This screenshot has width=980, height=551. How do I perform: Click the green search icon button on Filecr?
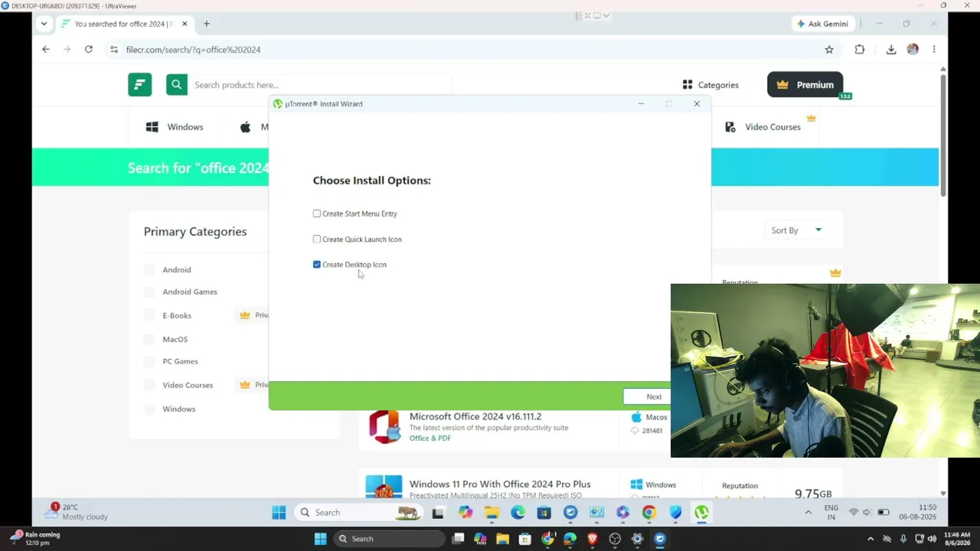point(177,85)
